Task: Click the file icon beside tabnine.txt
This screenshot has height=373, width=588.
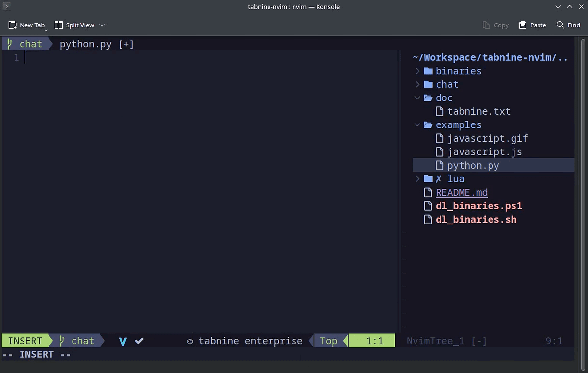Action: click(439, 111)
